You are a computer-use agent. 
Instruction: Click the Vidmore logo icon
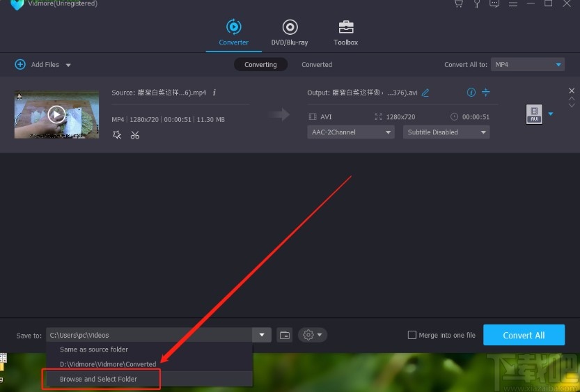pos(17,4)
